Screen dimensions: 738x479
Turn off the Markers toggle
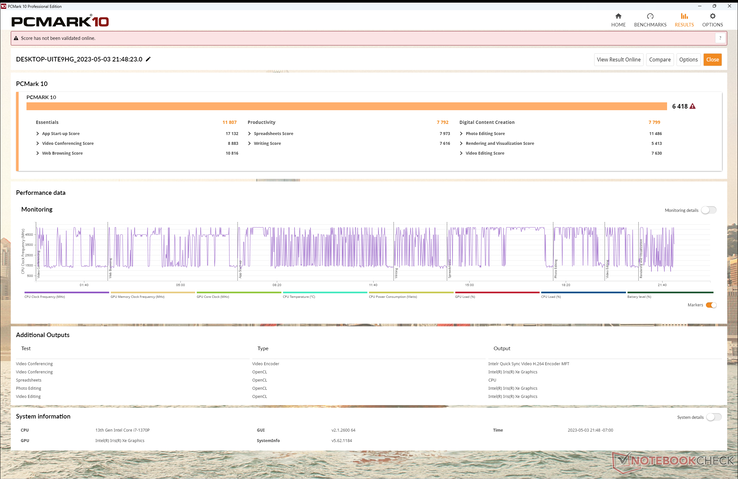pos(710,305)
